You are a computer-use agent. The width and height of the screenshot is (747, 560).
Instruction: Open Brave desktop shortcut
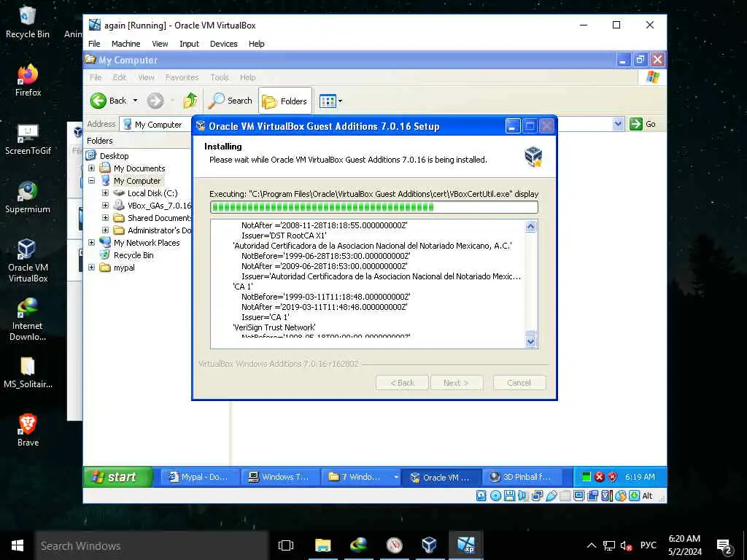[x=28, y=430]
